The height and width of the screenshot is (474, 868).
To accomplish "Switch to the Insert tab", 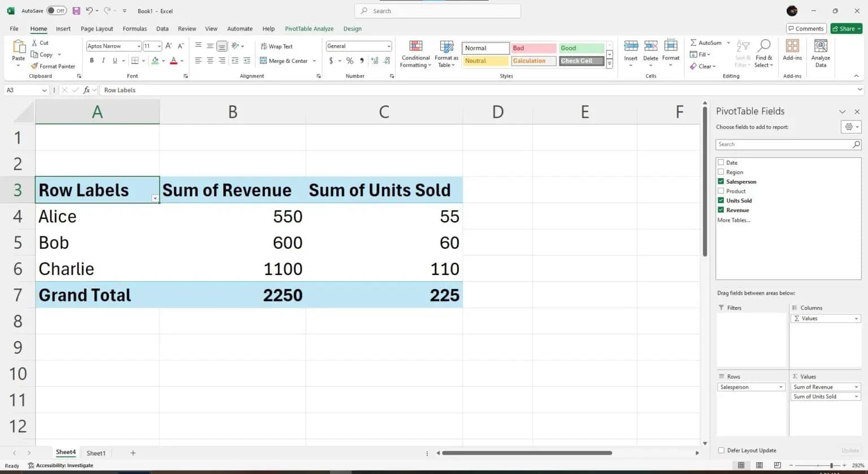I will click(63, 28).
